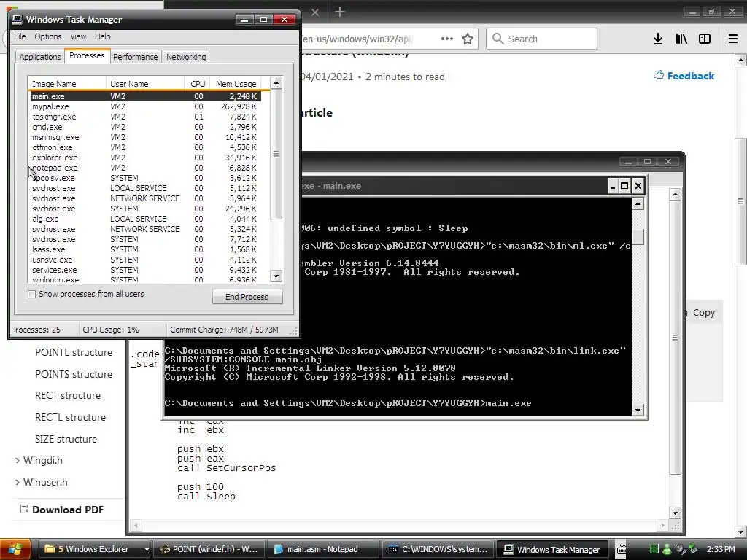Image resolution: width=747 pixels, height=560 pixels.
Task: Open Task Manager Options menu
Action: 47,36
